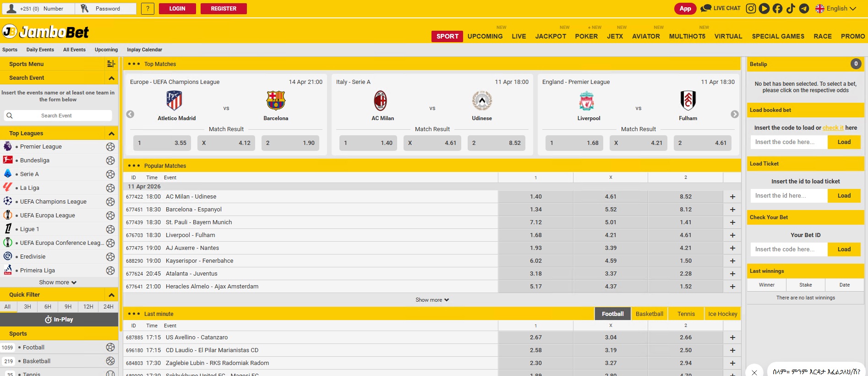Expand Show more under Top Leagues
Image resolution: width=868 pixels, height=376 pixels.
coord(58,282)
